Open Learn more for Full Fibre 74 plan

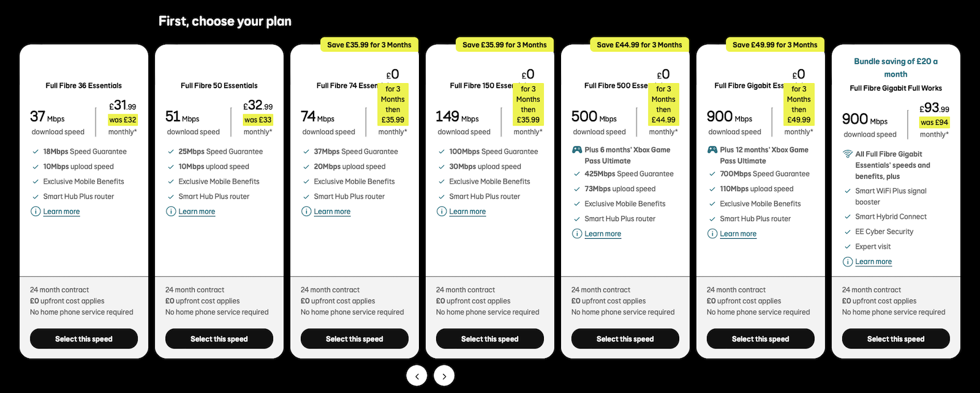tap(332, 211)
